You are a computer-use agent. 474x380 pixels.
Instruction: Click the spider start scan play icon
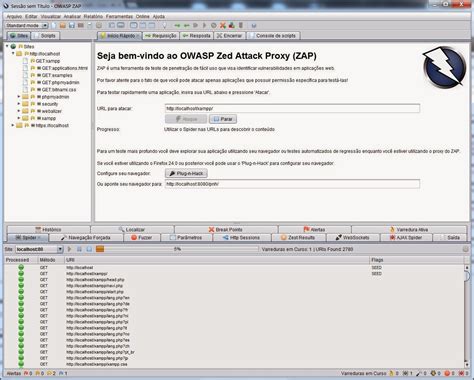(70, 249)
